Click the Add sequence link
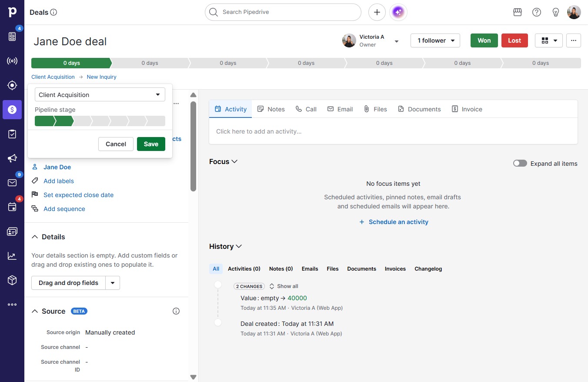 tap(64, 209)
